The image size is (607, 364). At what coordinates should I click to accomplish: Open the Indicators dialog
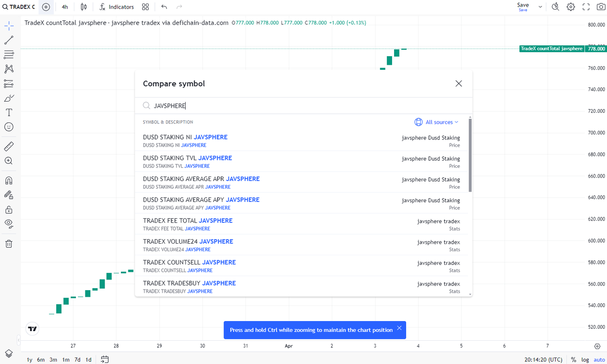[x=117, y=7]
